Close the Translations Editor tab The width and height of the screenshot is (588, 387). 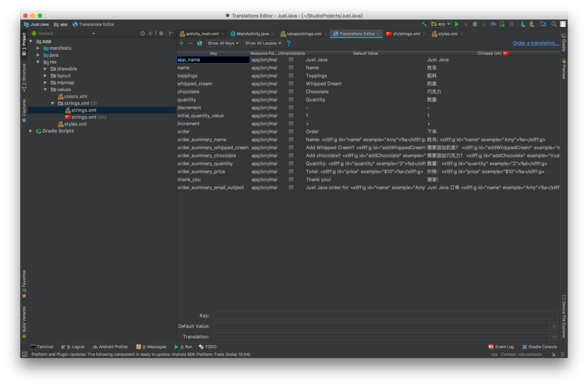(379, 34)
